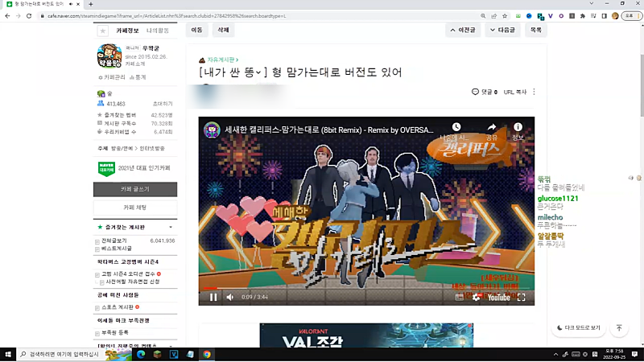Open 고멤 시즌4 오디션 접수 board
The image size is (644, 362).
[x=128, y=274]
